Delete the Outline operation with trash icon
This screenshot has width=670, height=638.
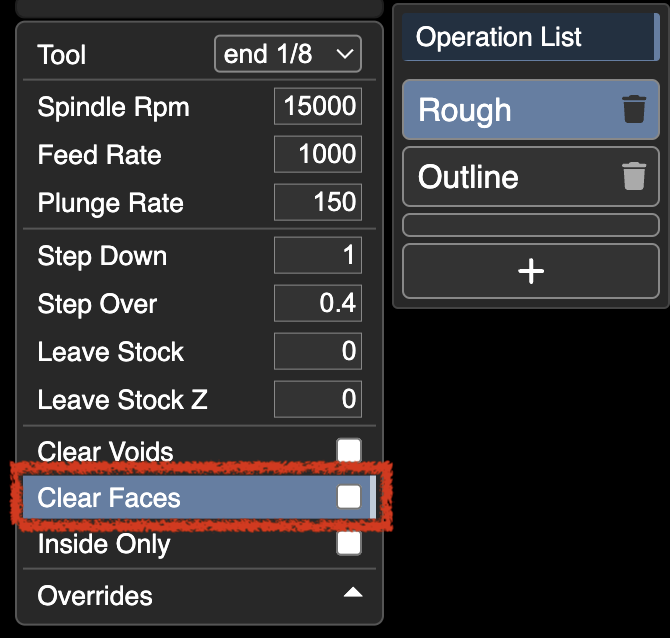[x=634, y=176]
